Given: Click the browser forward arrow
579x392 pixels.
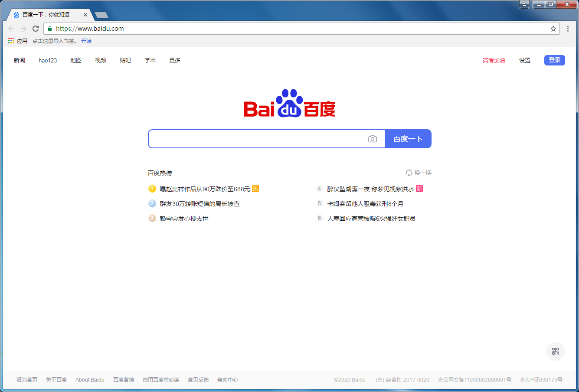Looking at the screenshot, I should click(23, 29).
